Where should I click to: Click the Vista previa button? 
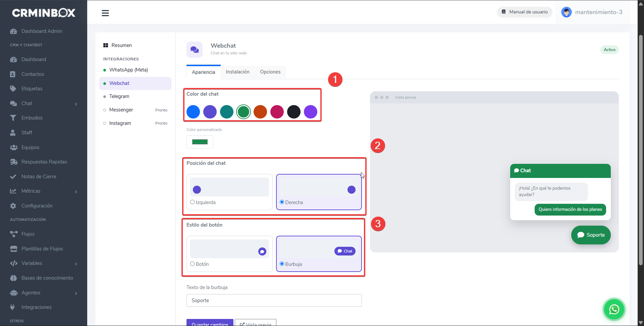click(256, 322)
